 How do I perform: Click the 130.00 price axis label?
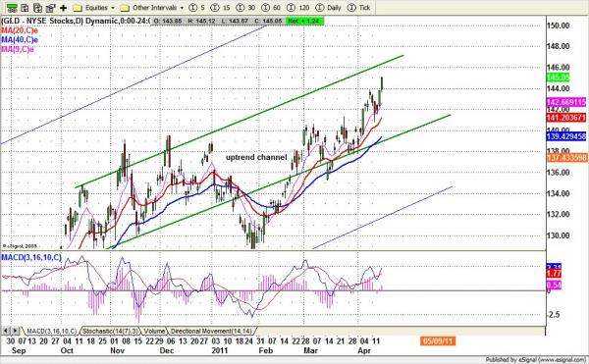tap(559, 235)
